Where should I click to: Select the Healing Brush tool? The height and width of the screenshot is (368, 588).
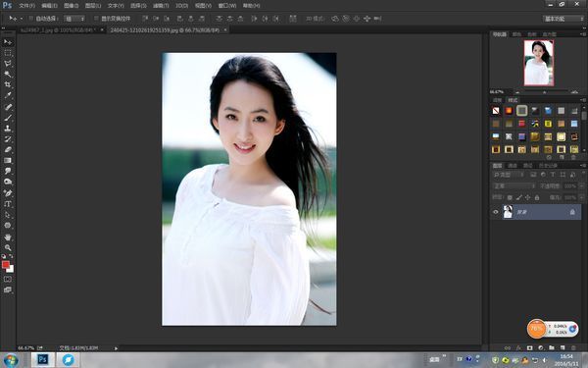[8, 107]
